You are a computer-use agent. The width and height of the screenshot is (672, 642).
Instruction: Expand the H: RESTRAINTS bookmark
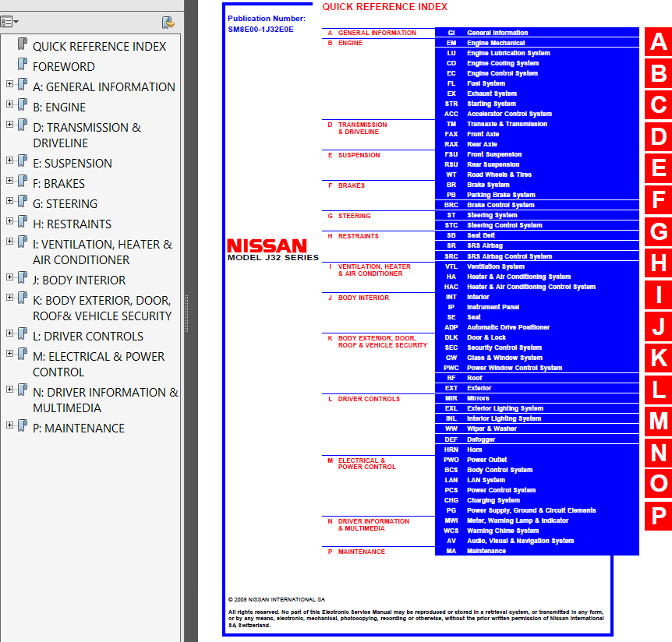[x=9, y=221]
